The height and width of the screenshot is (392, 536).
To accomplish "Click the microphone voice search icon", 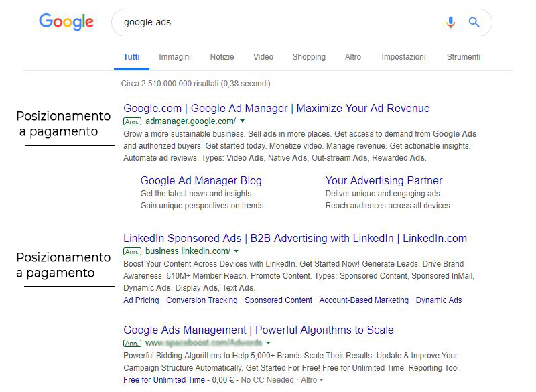I will [x=450, y=23].
